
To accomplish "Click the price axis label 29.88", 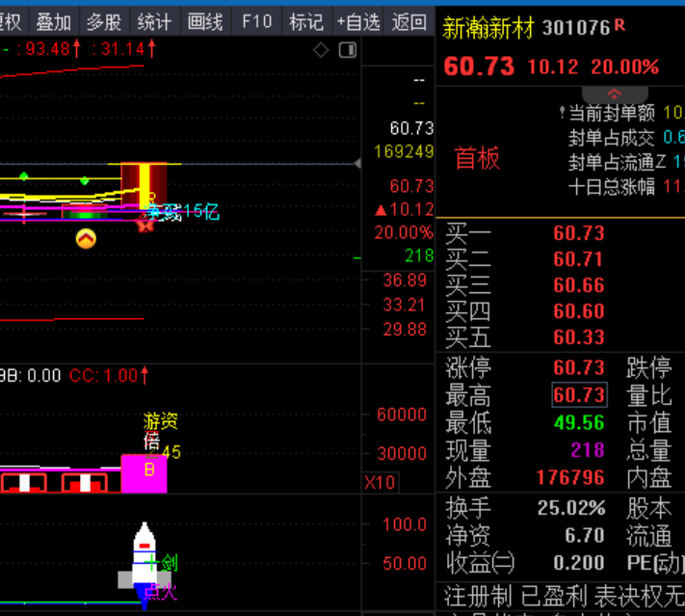I will coord(405,329).
